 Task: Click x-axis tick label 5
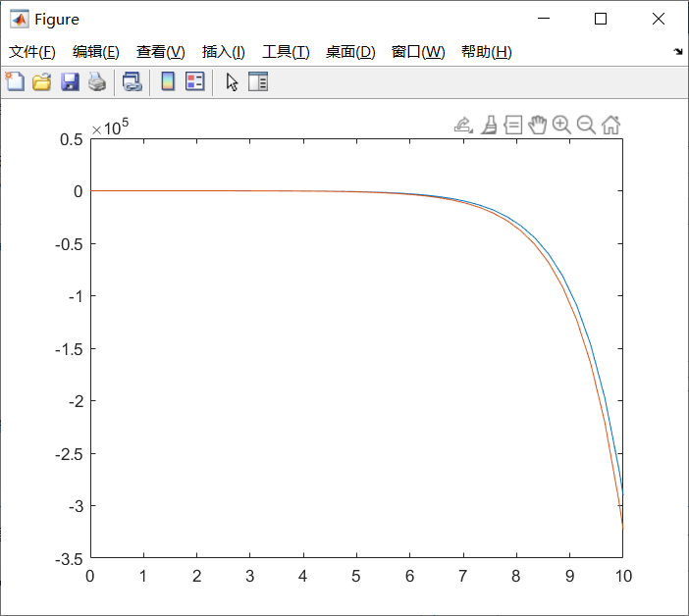(x=356, y=576)
